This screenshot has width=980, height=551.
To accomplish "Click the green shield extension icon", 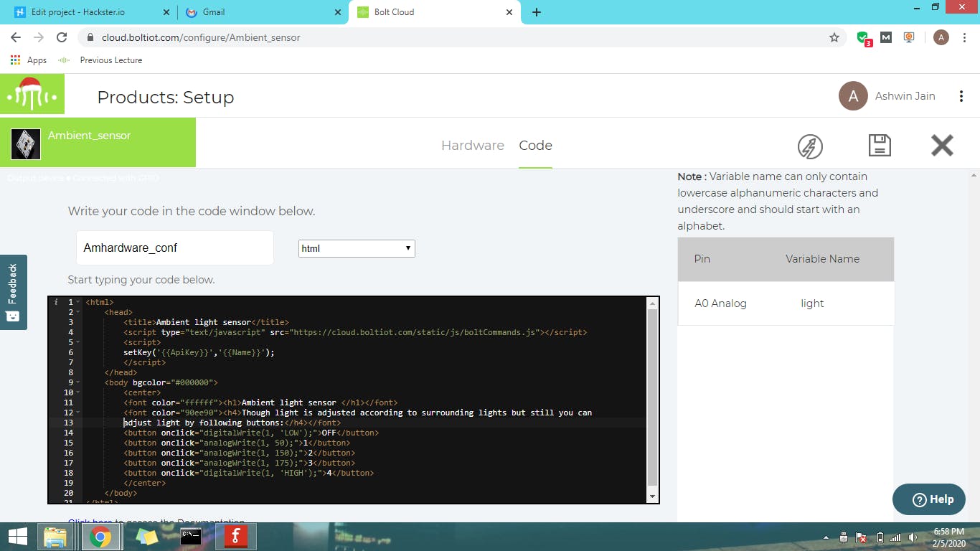I will (x=864, y=38).
